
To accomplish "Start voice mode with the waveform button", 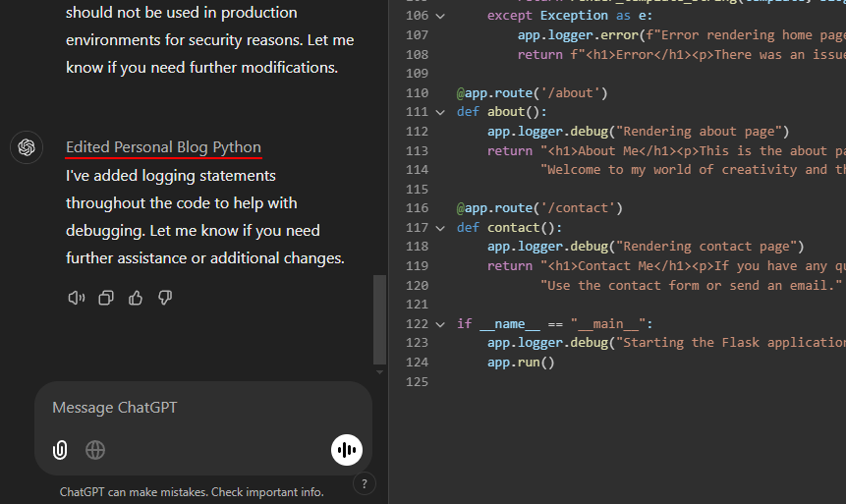I will tap(346, 450).
